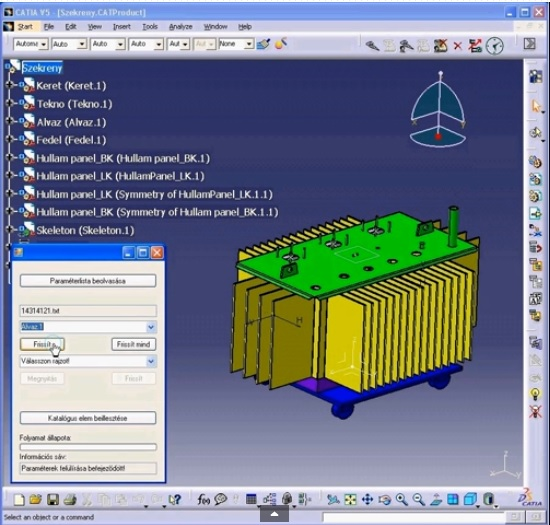
Task: Click 'Paraméterlista beolvasása' button
Action: pos(88,281)
